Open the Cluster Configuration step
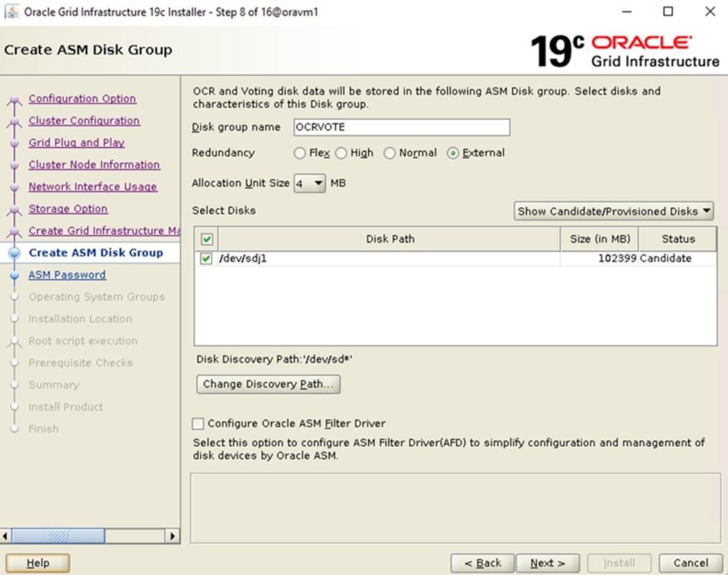This screenshot has height=575, width=728. pos(84,121)
